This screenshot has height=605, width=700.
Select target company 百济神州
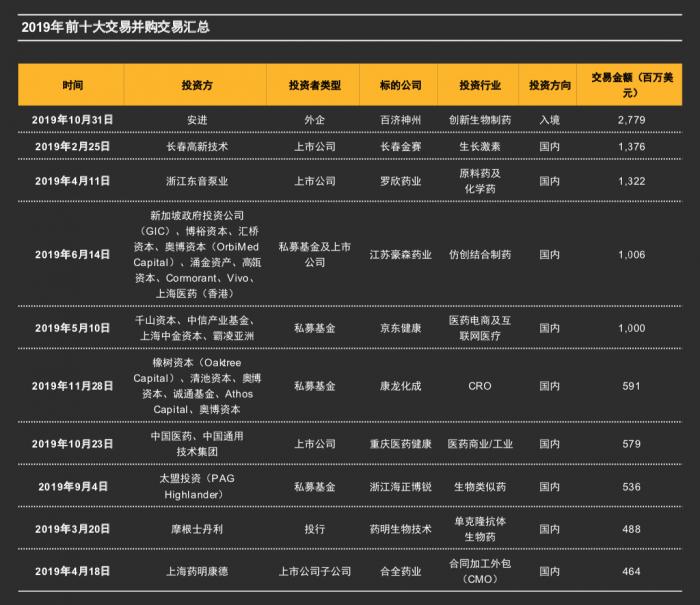(x=400, y=120)
